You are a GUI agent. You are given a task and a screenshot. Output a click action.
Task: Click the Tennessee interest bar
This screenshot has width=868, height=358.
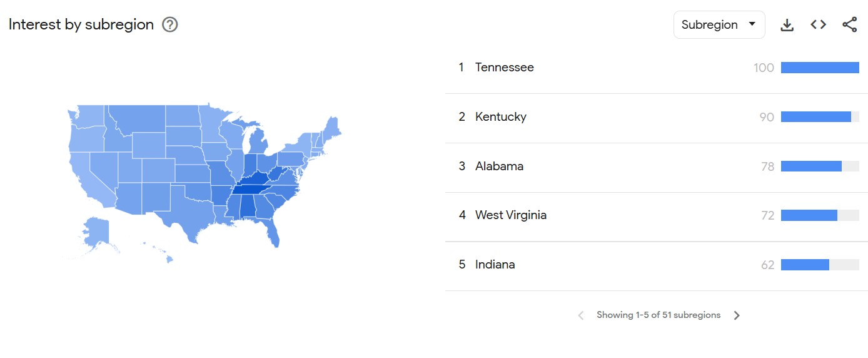820,68
